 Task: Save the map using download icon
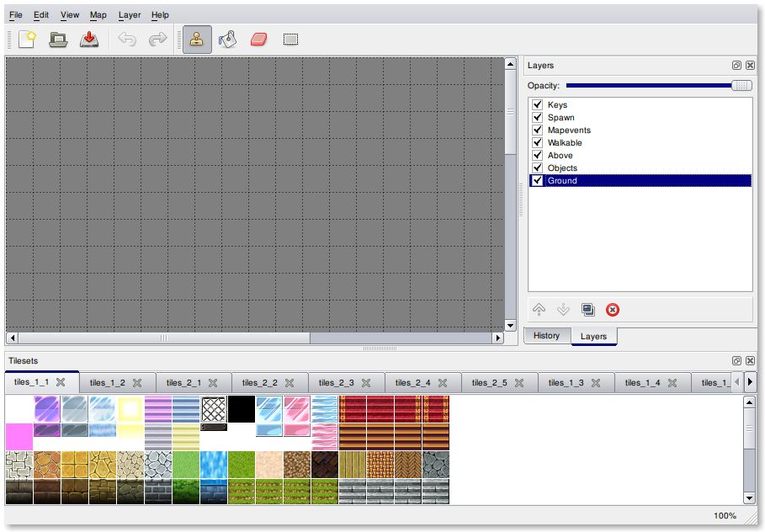[89, 40]
